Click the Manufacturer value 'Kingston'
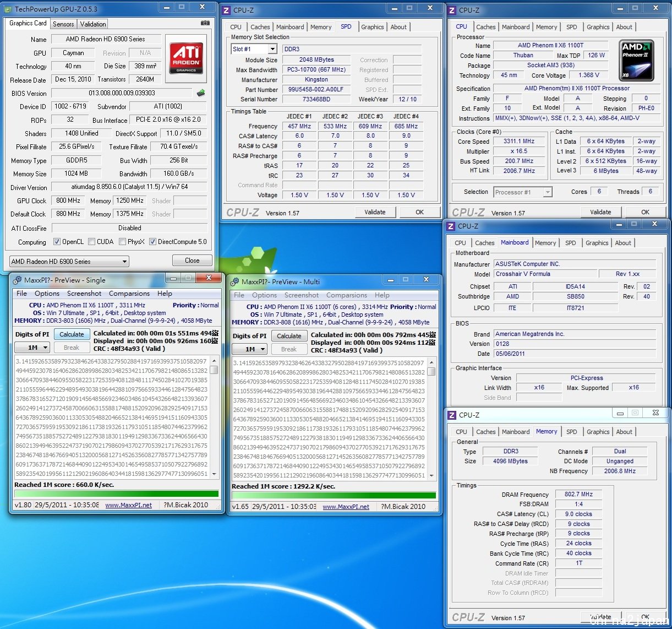This screenshot has width=672, height=629. 317,79
